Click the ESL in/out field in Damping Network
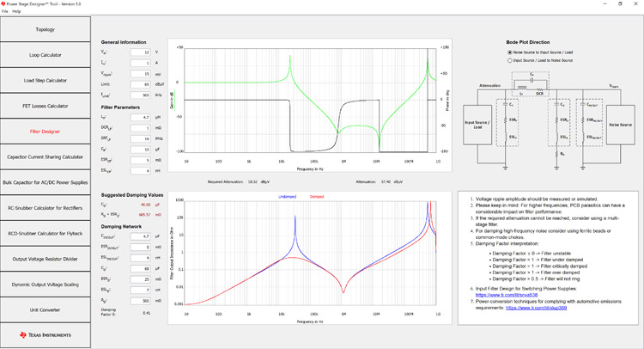Viewport: 644px width, 349px height. pyautogui.click(x=141, y=258)
